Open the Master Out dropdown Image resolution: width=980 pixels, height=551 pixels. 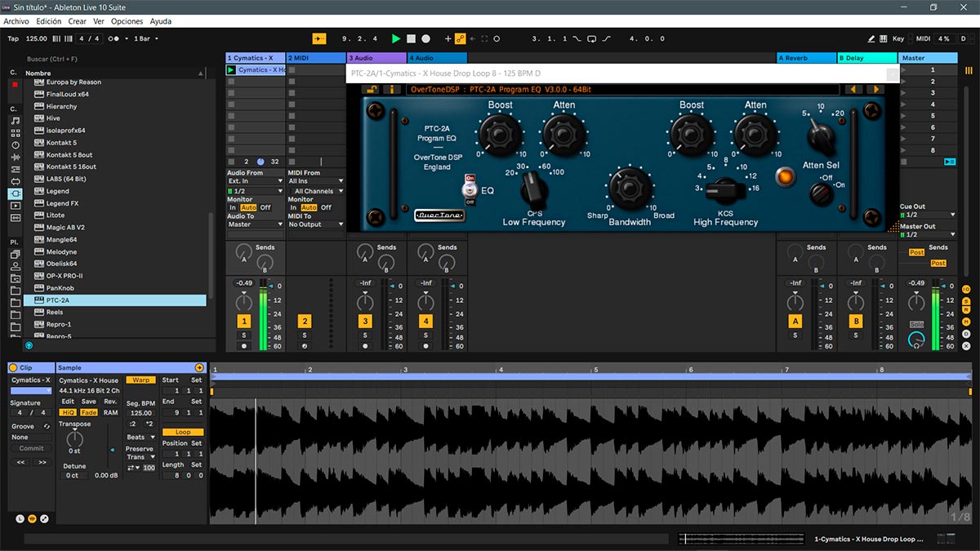928,234
